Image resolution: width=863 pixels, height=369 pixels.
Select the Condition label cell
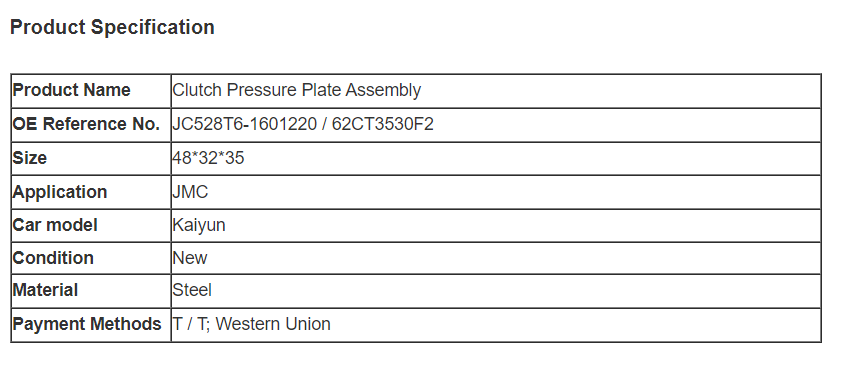[x=91, y=258]
